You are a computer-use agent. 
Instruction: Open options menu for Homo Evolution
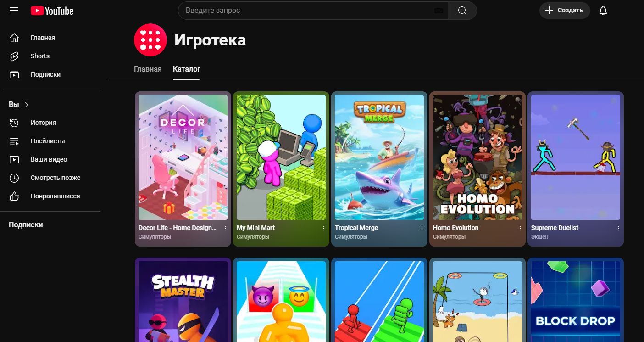point(520,228)
